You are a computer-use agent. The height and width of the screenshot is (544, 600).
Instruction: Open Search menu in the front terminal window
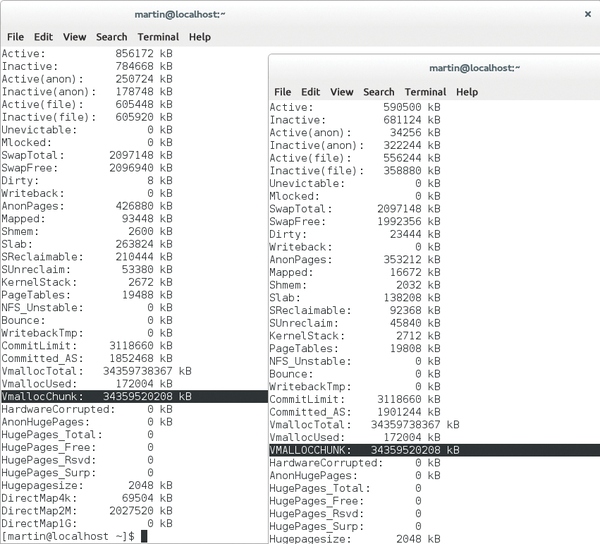click(379, 92)
